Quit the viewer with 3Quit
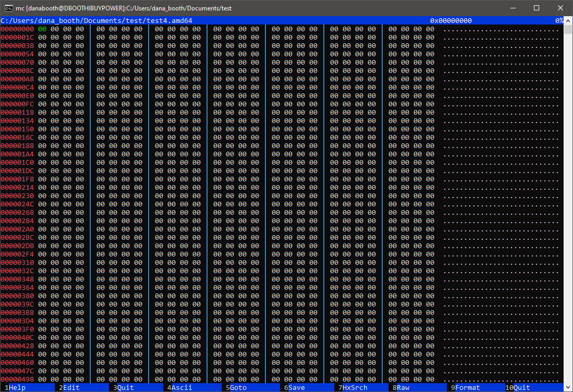573x392 pixels. (x=124, y=388)
